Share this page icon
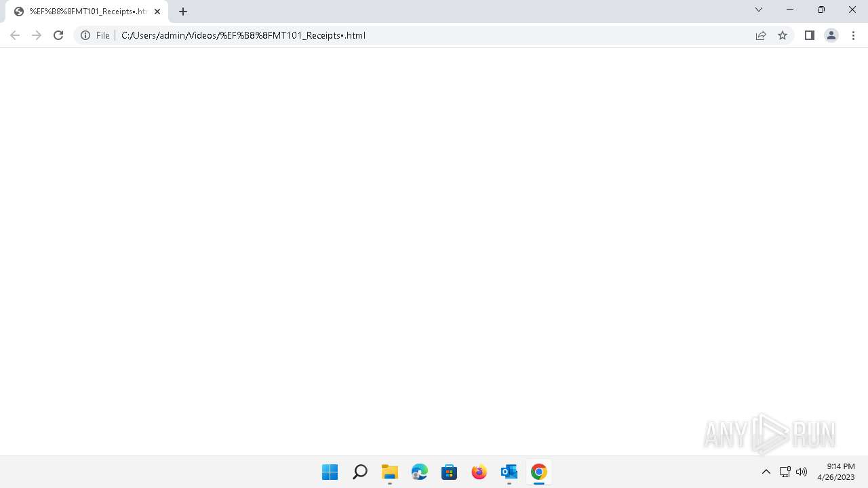Screen dimensions: 868x488 (x=761, y=35)
